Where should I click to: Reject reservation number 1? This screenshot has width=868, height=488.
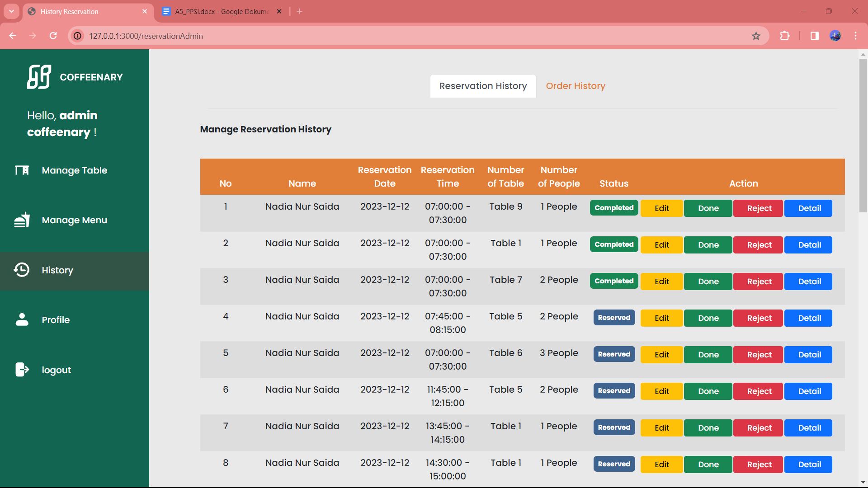(x=759, y=208)
